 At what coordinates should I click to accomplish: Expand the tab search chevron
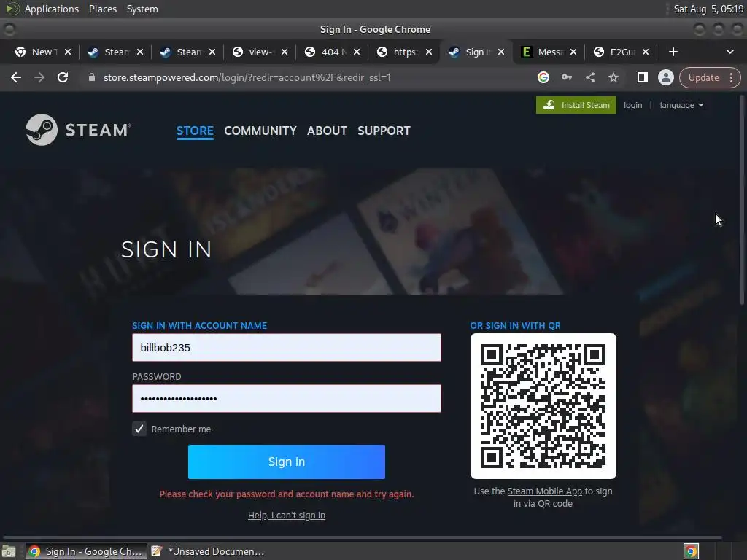[729, 52]
